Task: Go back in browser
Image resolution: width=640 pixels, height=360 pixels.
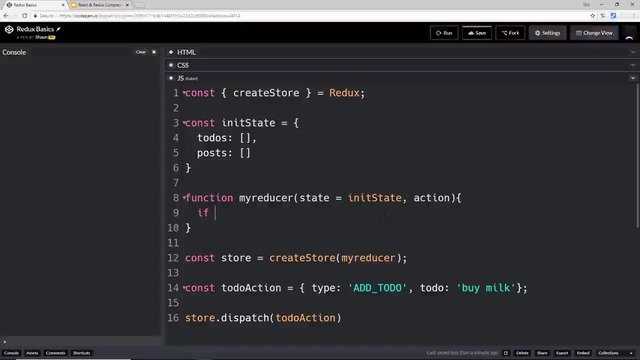Action: [x=6, y=16]
